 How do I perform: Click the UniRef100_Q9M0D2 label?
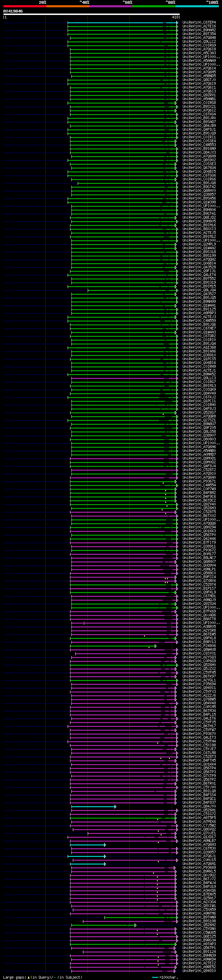click(199, 462)
